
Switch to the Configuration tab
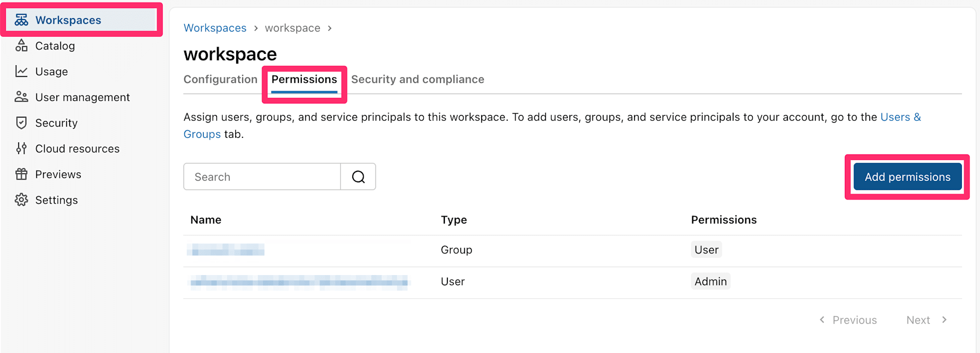[220, 79]
